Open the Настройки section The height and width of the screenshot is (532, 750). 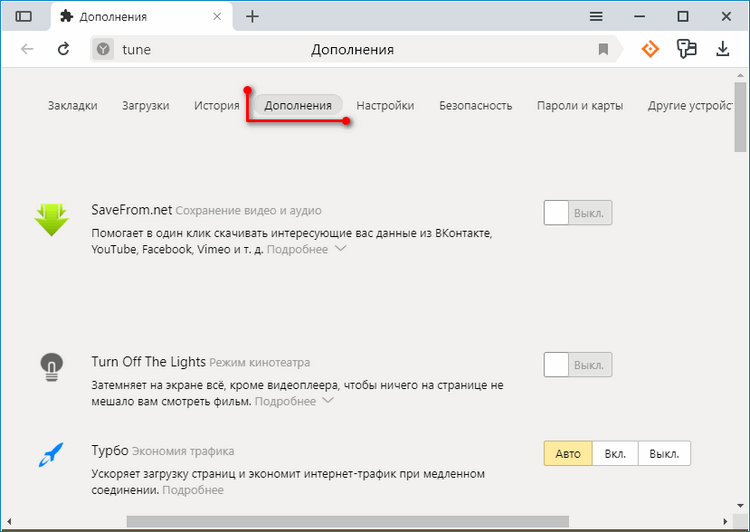[385, 106]
